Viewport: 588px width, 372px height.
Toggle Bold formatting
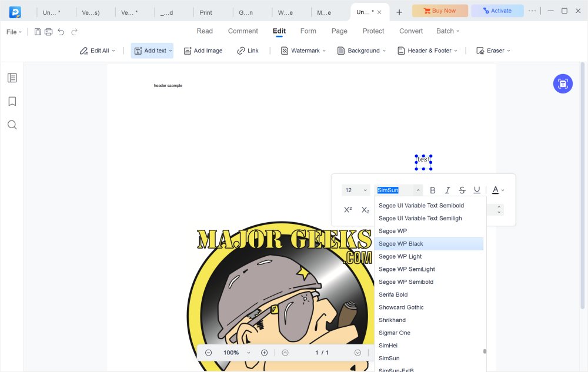click(x=432, y=190)
